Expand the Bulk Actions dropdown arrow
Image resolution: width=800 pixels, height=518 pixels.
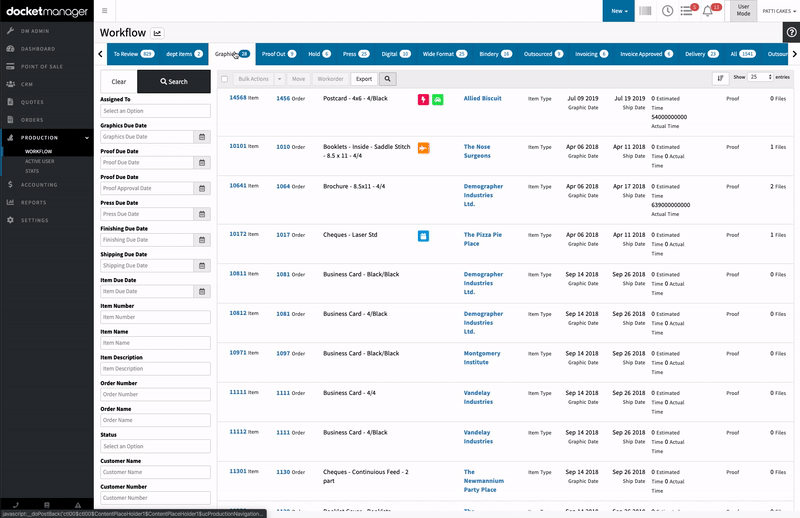(x=279, y=79)
